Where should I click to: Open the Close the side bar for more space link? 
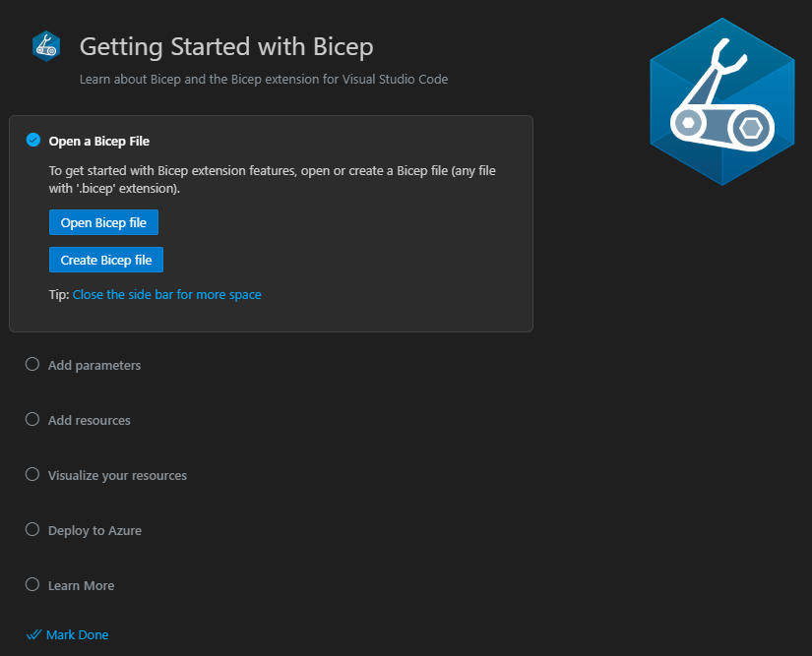point(166,294)
